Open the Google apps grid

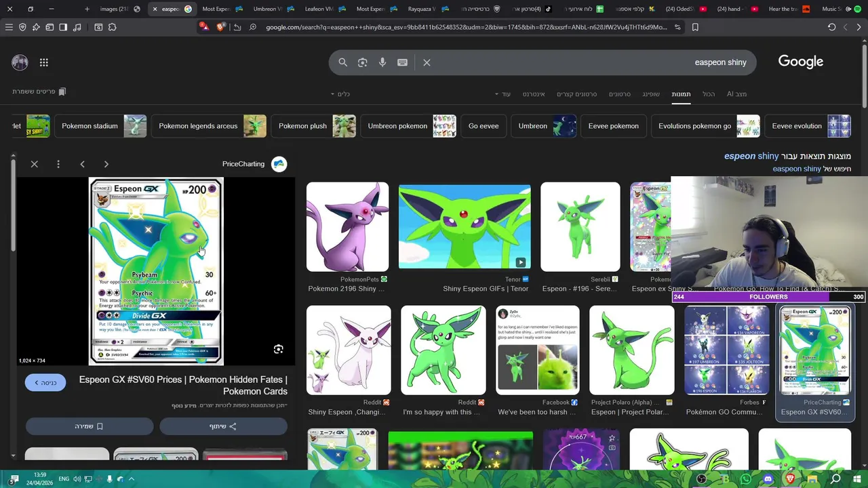44,62
